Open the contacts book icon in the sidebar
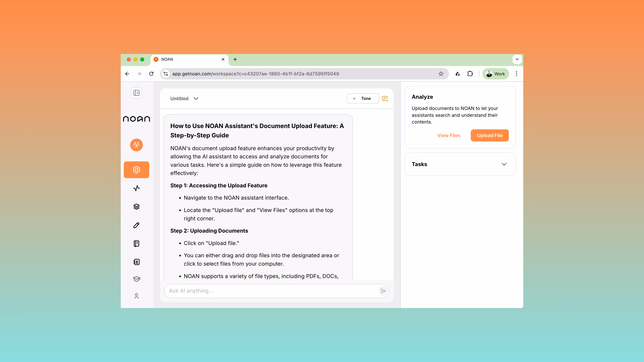The height and width of the screenshot is (362, 644). [x=137, y=262]
